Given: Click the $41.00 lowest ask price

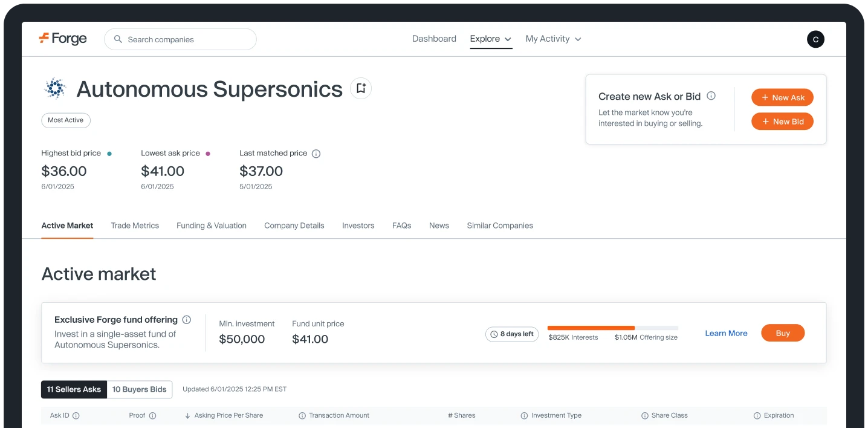Looking at the screenshot, I should pos(163,171).
